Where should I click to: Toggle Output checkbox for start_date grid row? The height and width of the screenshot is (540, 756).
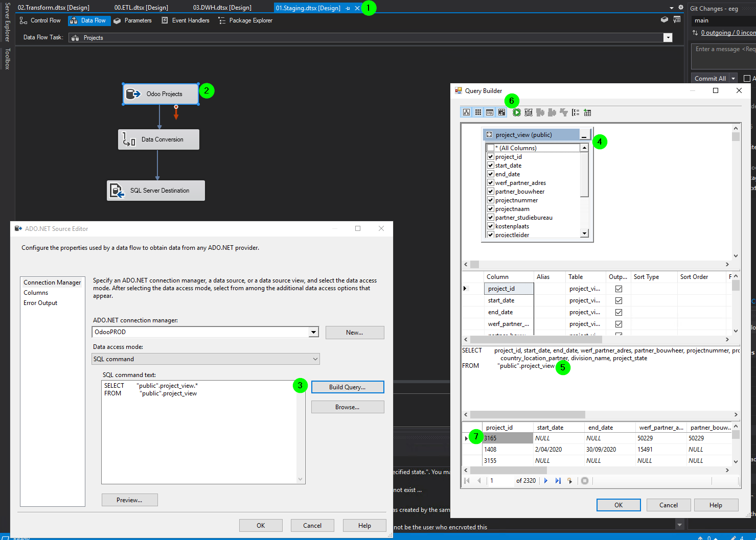tap(618, 300)
